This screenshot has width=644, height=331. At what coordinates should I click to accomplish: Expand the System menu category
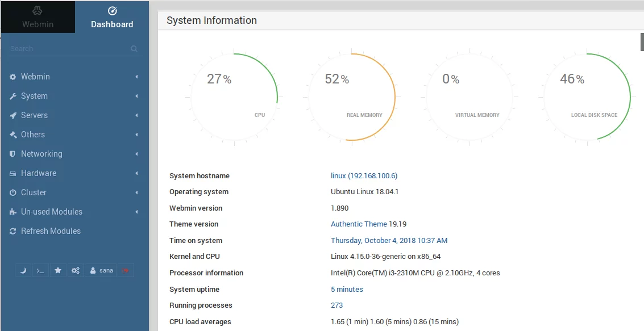[34, 96]
